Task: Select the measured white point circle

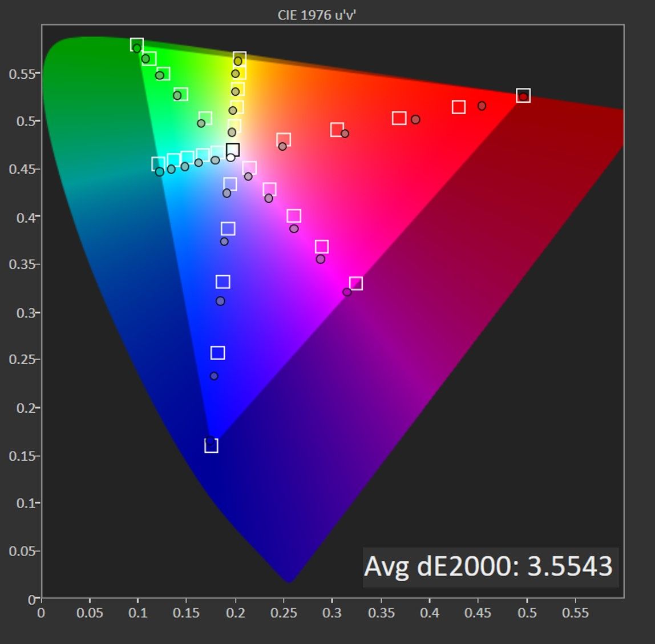Action: [x=231, y=158]
